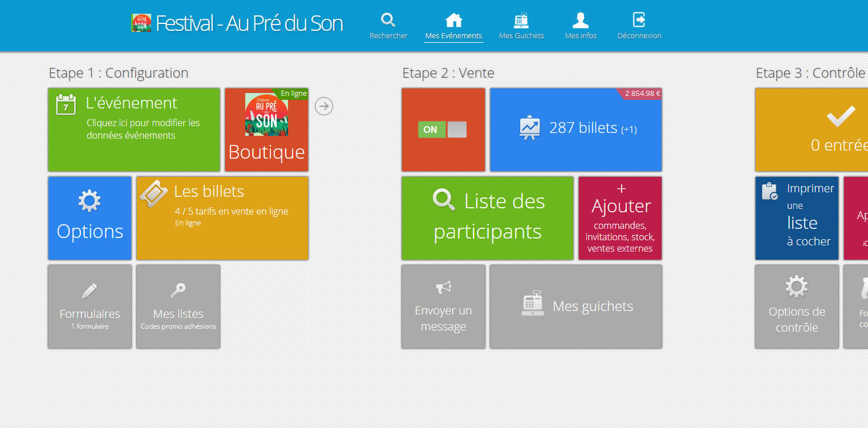Click the circled arrow next to Boutique

[323, 106]
